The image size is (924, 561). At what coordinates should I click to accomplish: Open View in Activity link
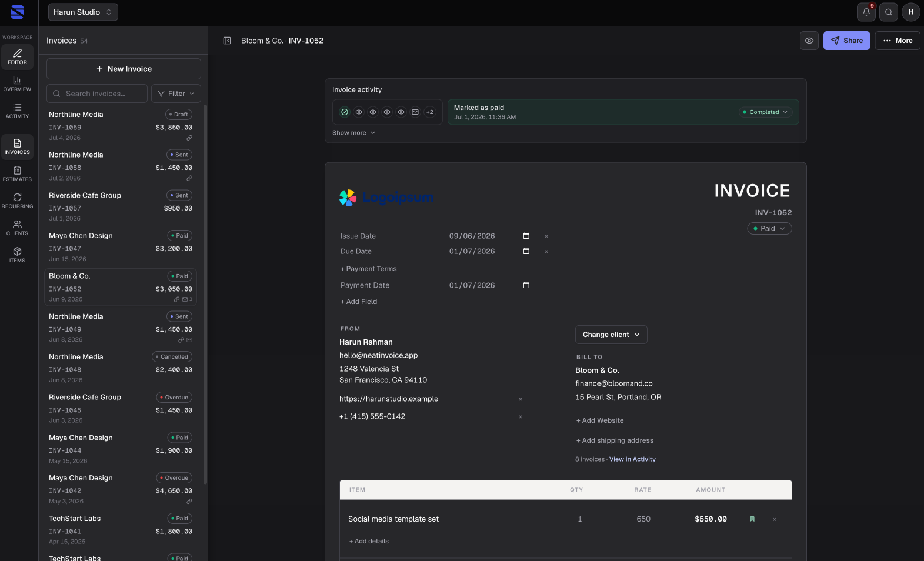(632, 459)
